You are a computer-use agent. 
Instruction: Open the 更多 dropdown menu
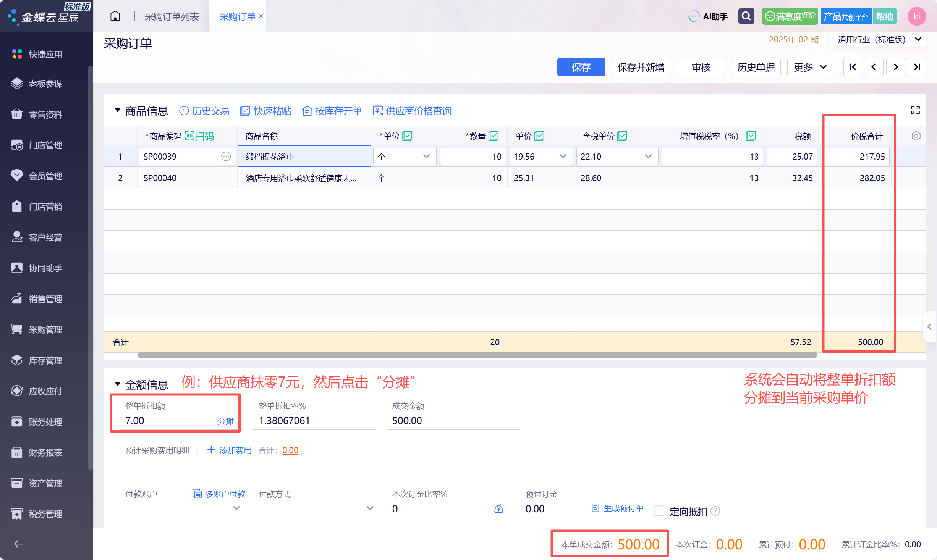click(x=811, y=67)
